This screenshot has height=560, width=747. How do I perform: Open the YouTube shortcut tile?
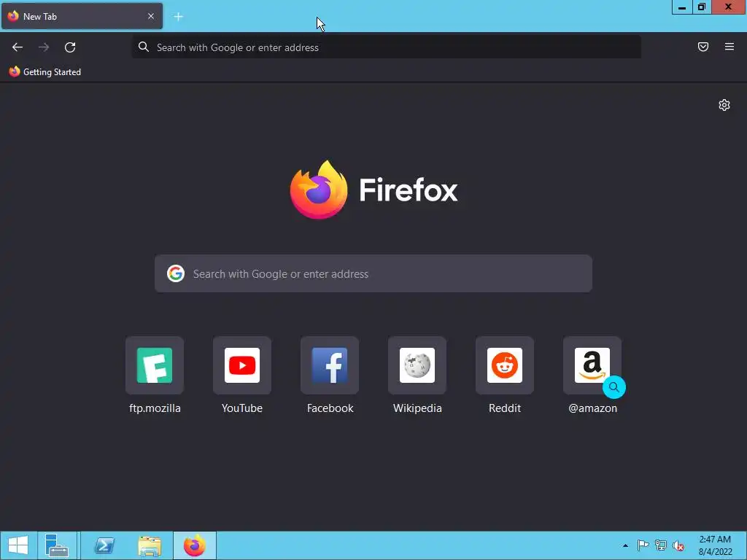click(x=242, y=365)
